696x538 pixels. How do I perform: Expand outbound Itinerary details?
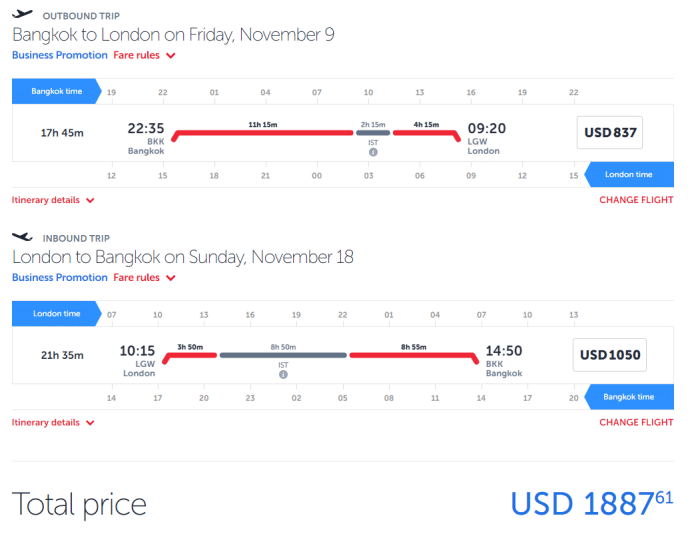(x=53, y=200)
